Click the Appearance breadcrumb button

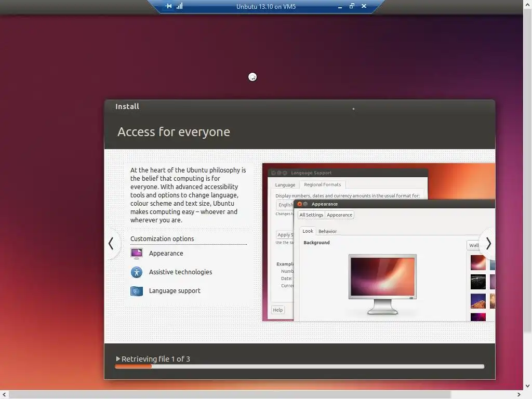point(339,215)
